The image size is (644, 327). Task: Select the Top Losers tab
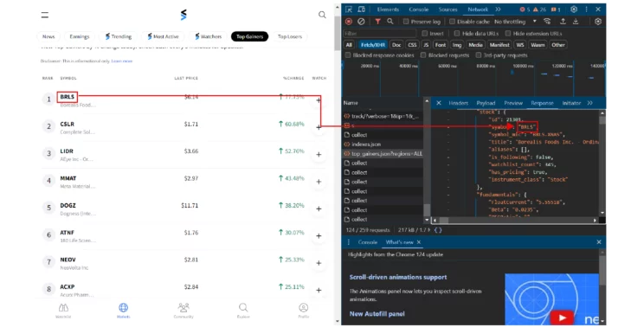(290, 36)
